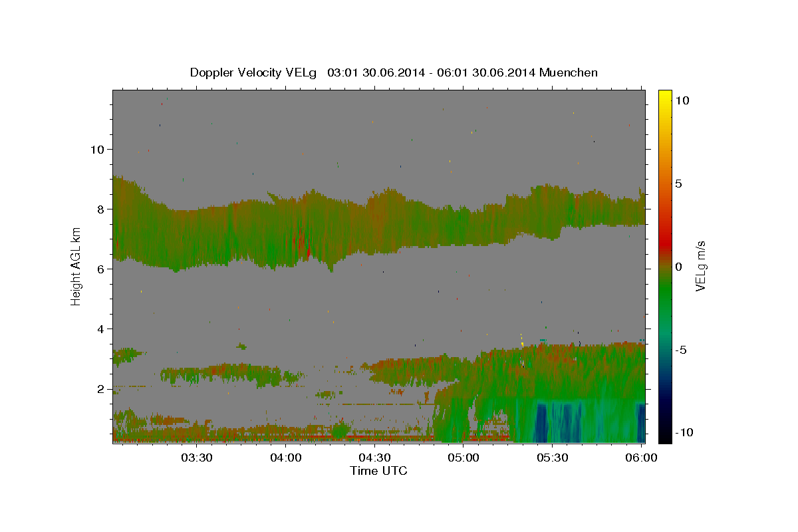This screenshot has width=798, height=532.
Task: Click the 'VELg m/s' colorbar label
Action: click(x=700, y=266)
